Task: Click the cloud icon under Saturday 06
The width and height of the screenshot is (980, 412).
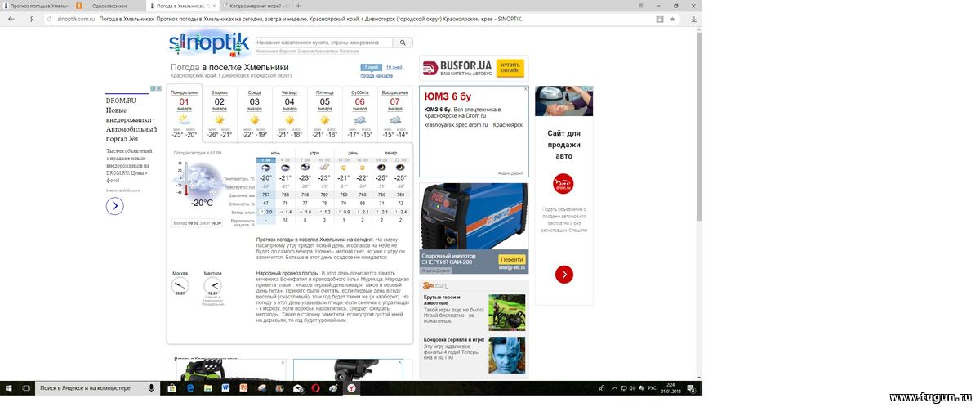Action: click(360, 119)
